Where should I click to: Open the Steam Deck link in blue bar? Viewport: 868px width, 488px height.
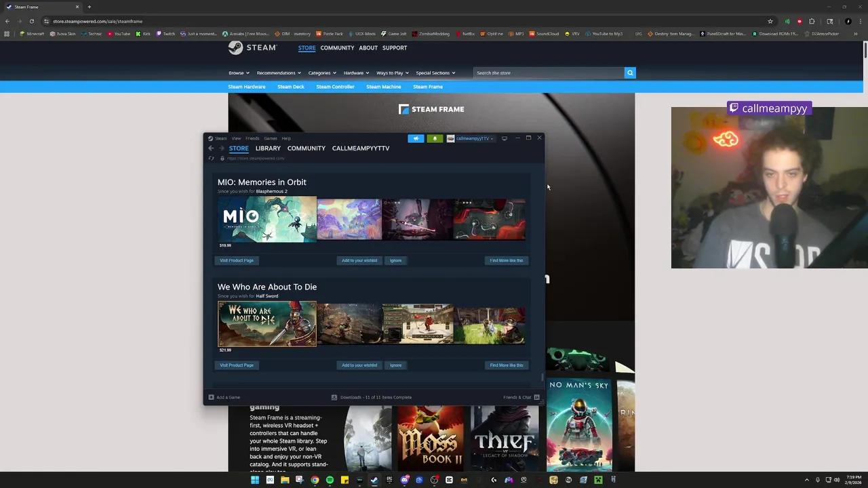(x=290, y=87)
